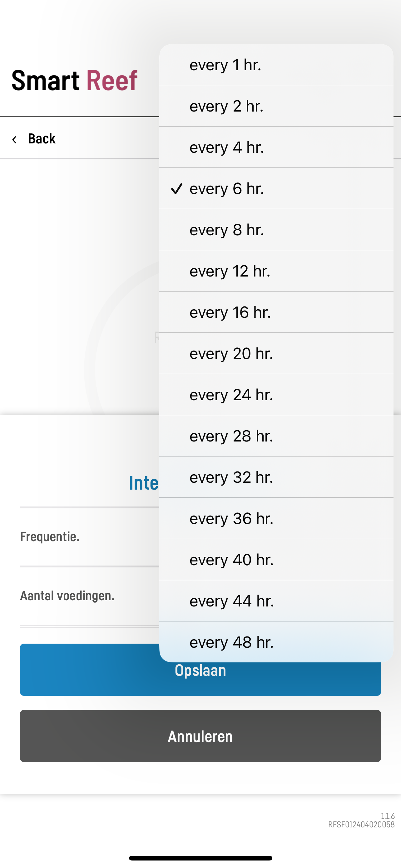Viewport: 401px width, 868px height.
Task: Select 'every 4 hr.' frequency option
Action: 276,147
